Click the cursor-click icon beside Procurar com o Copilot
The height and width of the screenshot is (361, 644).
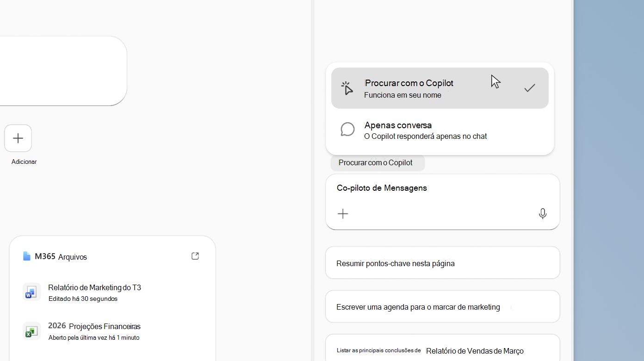[x=347, y=88]
